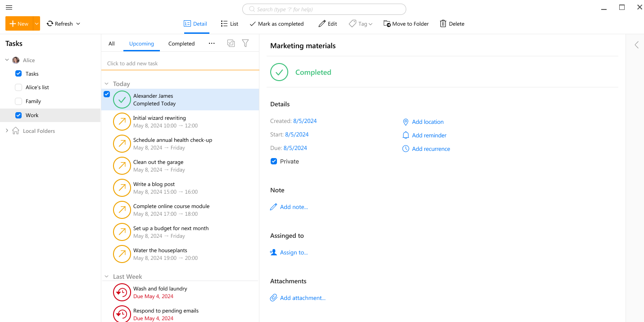Click the Add location pin icon
Viewport: 644px width, 322px height.
coord(406,122)
